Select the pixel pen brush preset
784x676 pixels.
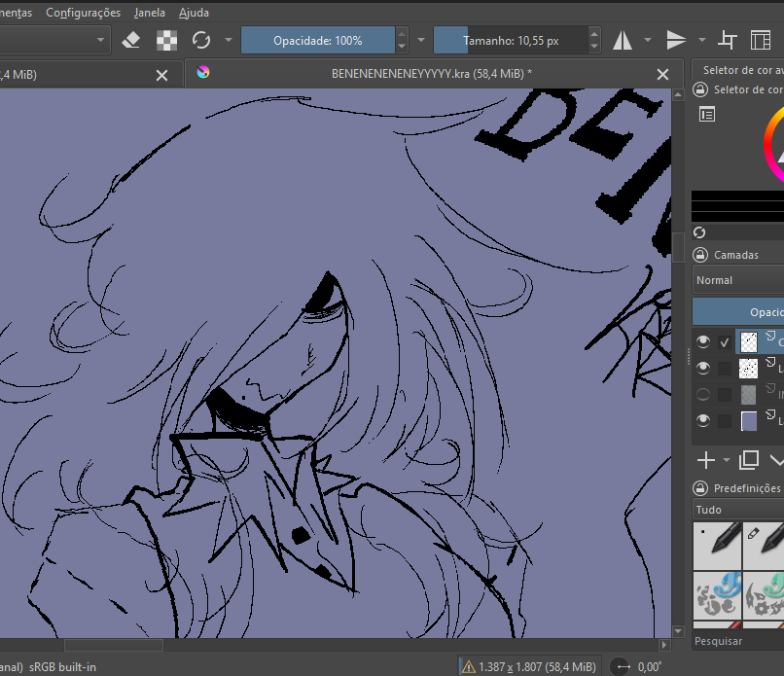tap(718, 545)
